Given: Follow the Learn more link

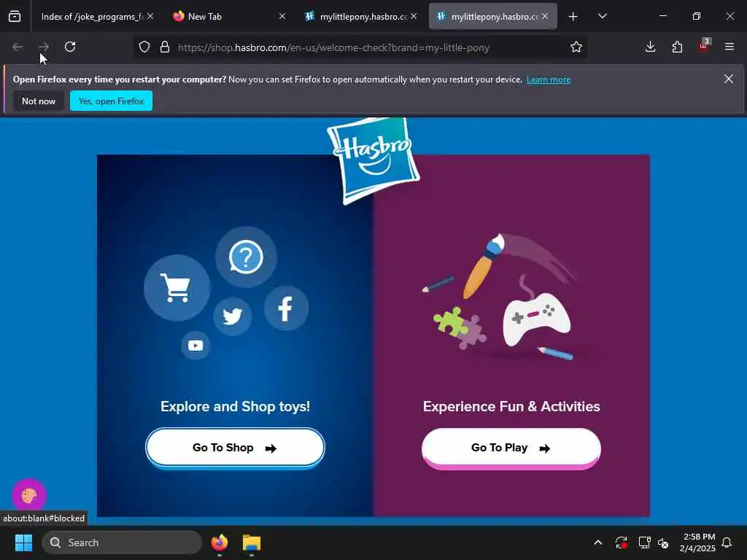Looking at the screenshot, I should 549,79.
